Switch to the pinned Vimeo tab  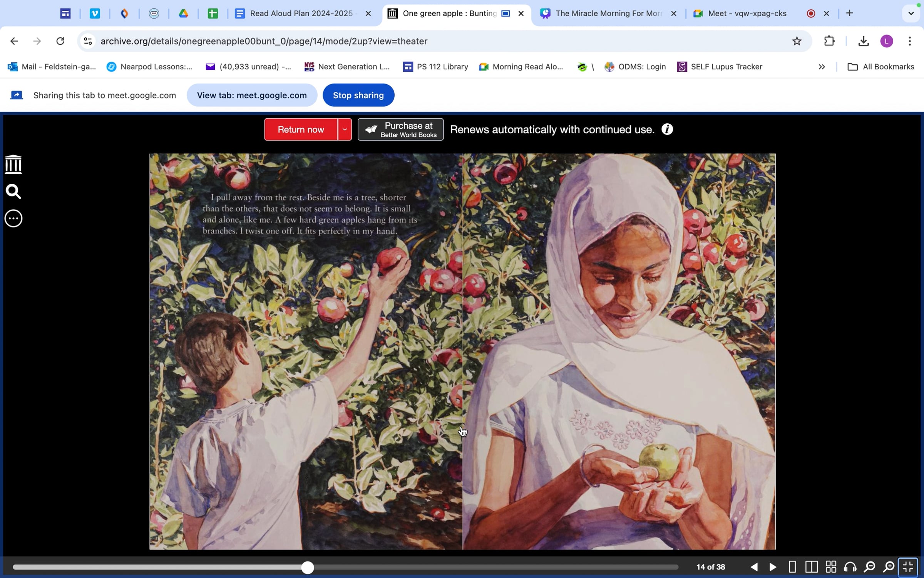coord(95,13)
